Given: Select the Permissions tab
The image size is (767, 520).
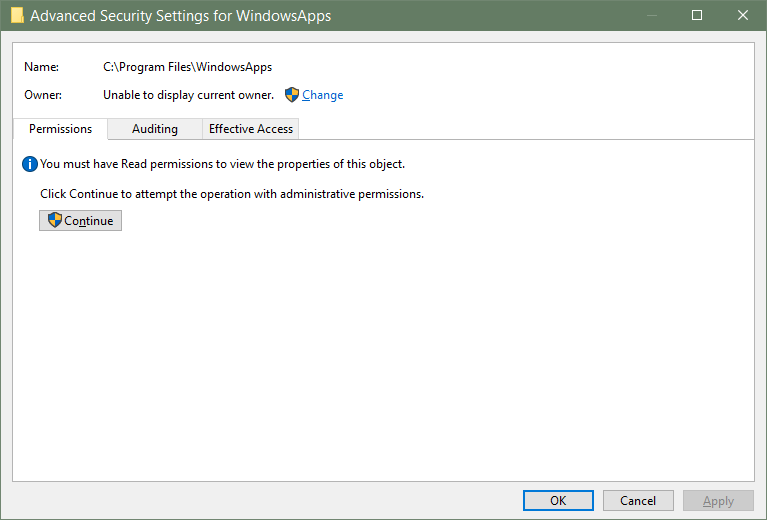Looking at the screenshot, I should (60, 129).
